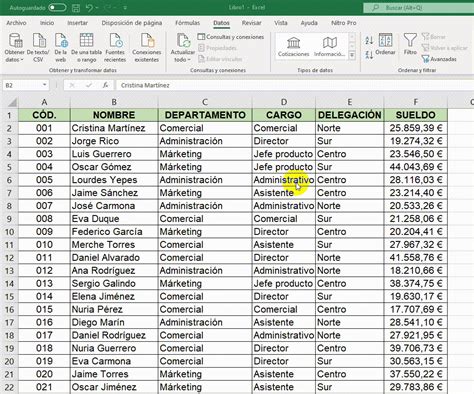
Task: Click the SUELDO header cell
Action: click(x=415, y=115)
